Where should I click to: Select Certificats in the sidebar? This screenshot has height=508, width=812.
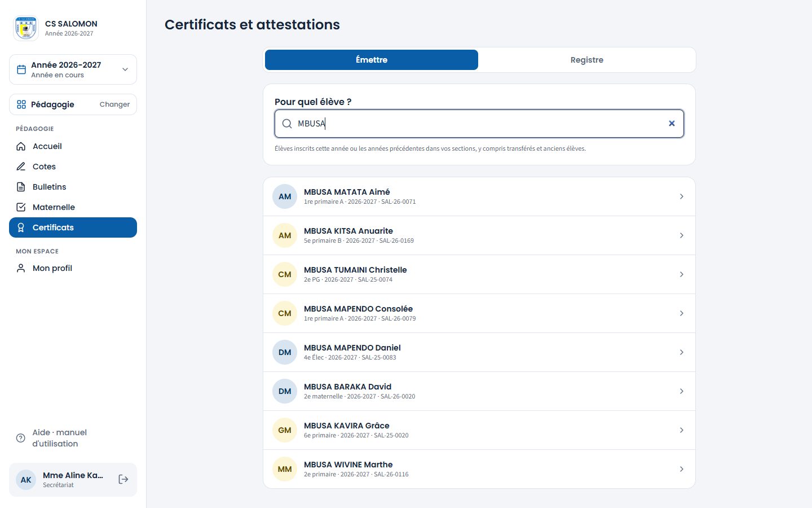tap(73, 227)
